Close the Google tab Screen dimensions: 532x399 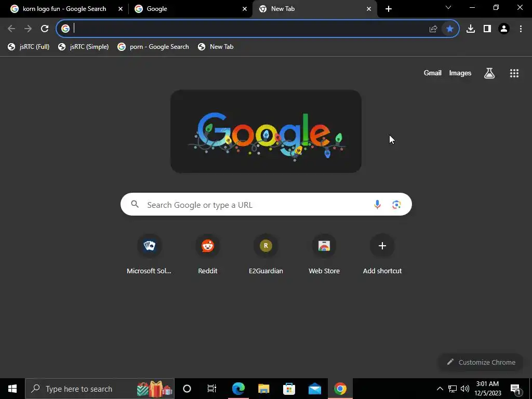pos(245,9)
